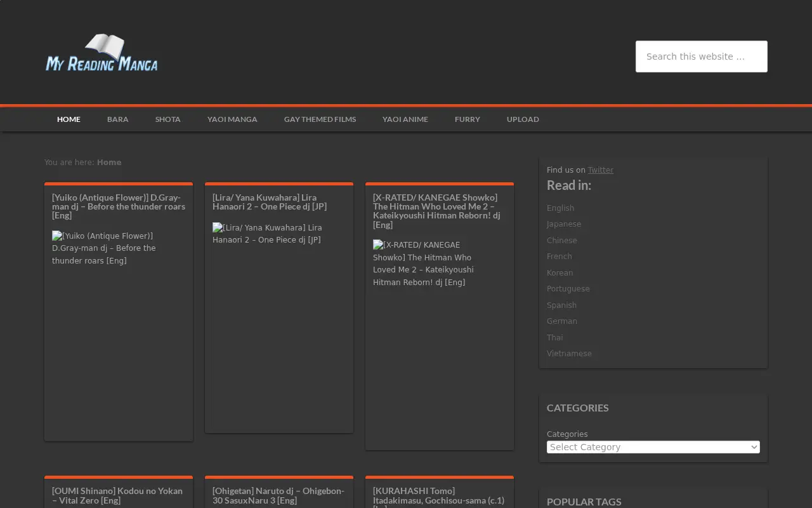This screenshot has width=812, height=508.
Task: Open the Yaoi Manga menu item
Action: (x=232, y=119)
